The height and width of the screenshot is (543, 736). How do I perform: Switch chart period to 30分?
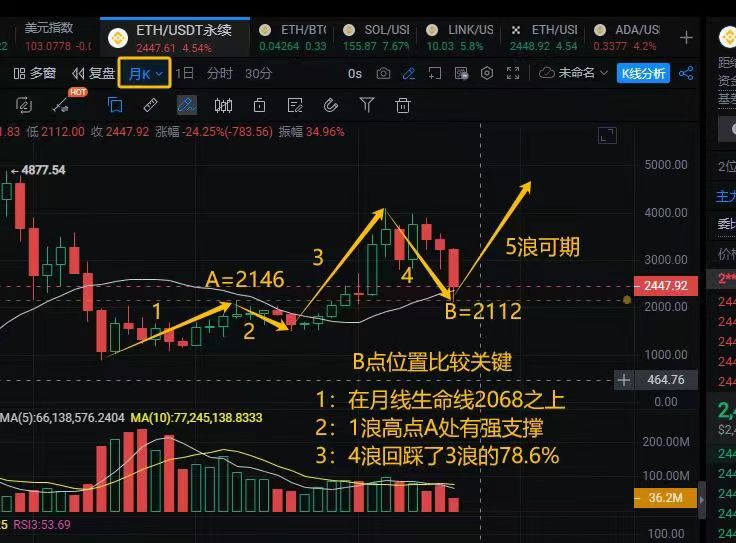[258, 73]
